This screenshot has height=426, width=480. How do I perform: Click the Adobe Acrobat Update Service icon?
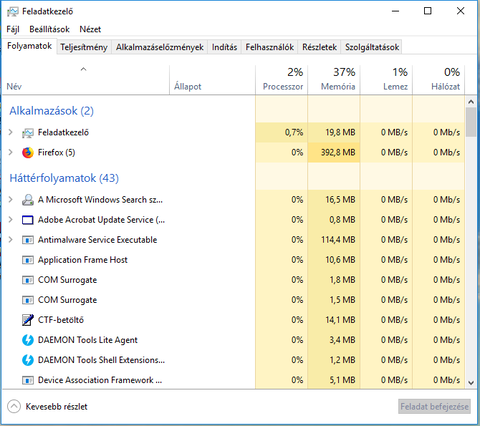28,220
